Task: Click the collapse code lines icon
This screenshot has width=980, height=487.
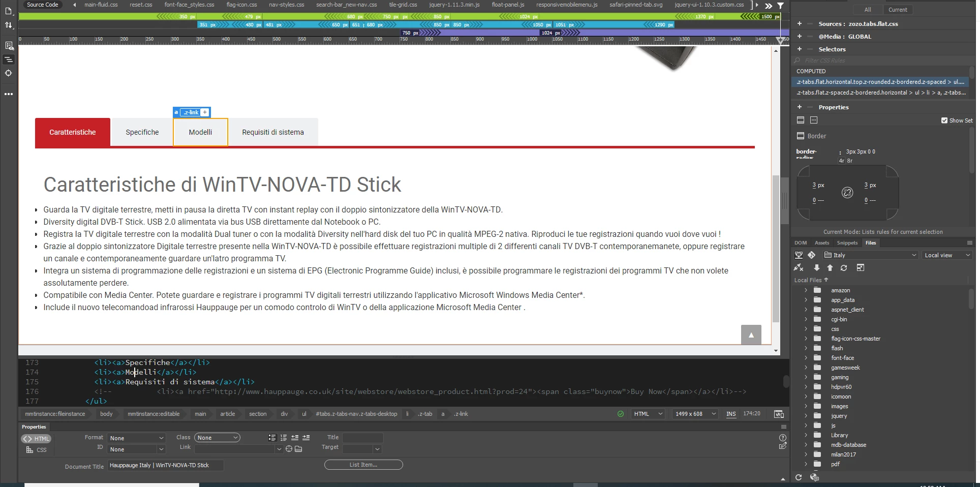Action: coord(9,59)
